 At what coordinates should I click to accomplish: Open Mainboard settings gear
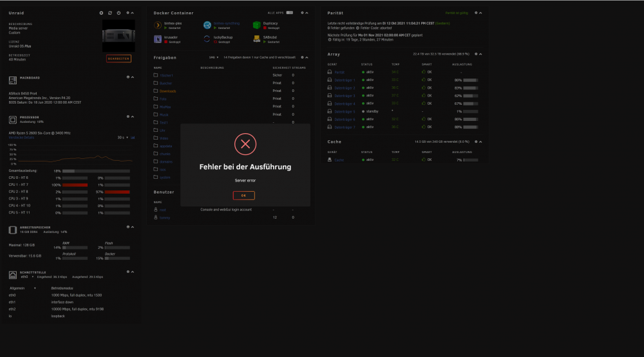click(128, 77)
